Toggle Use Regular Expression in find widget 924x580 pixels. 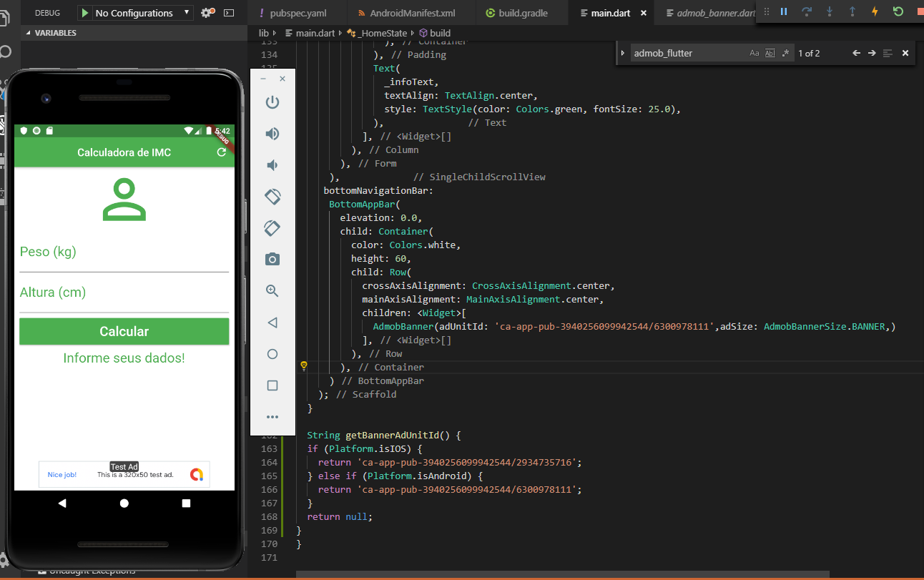pyautogui.click(x=785, y=53)
